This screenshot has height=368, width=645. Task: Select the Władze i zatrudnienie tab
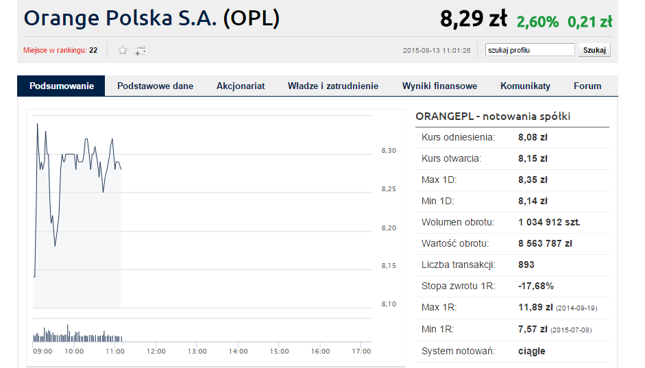(x=333, y=86)
